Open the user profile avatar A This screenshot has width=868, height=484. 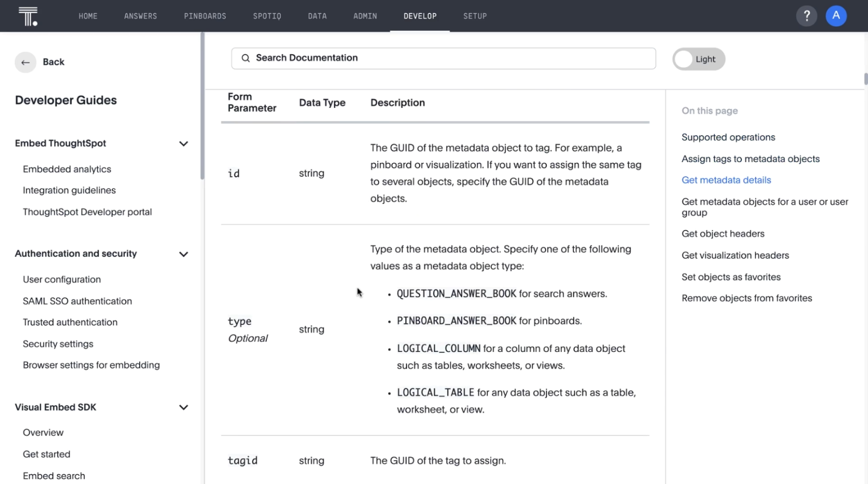836,16
